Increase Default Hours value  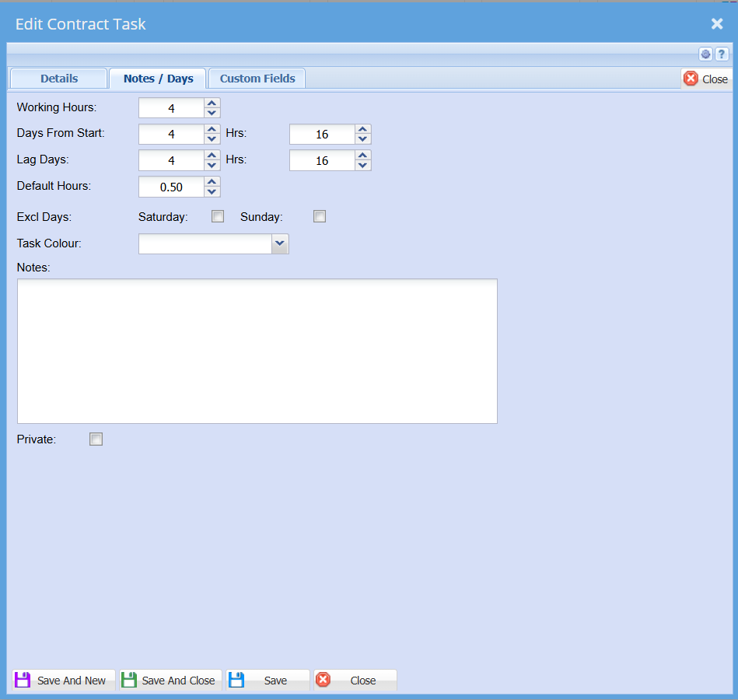click(212, 182)
